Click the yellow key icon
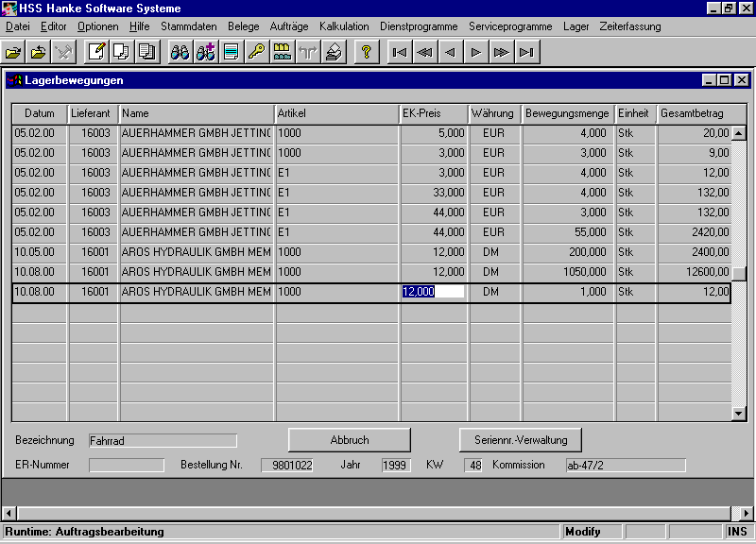This screenshot has width=756, height=544. 256,52
